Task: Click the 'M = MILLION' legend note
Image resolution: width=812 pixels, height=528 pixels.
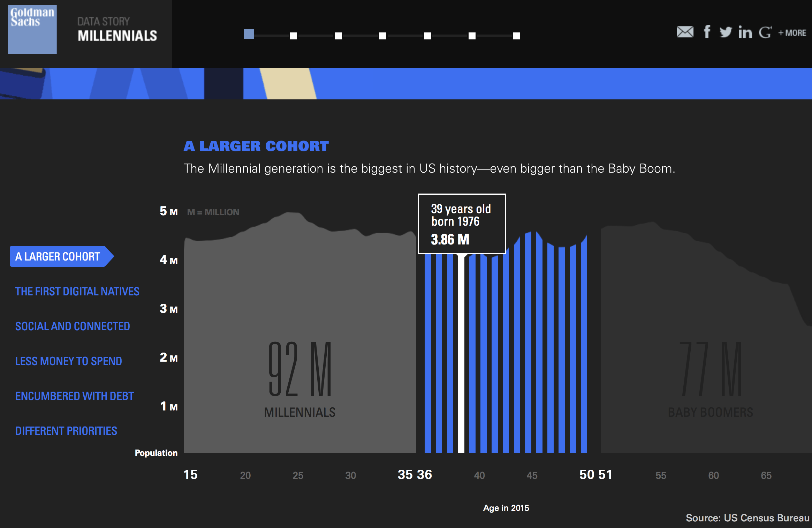Action: (x=213, y=212)
